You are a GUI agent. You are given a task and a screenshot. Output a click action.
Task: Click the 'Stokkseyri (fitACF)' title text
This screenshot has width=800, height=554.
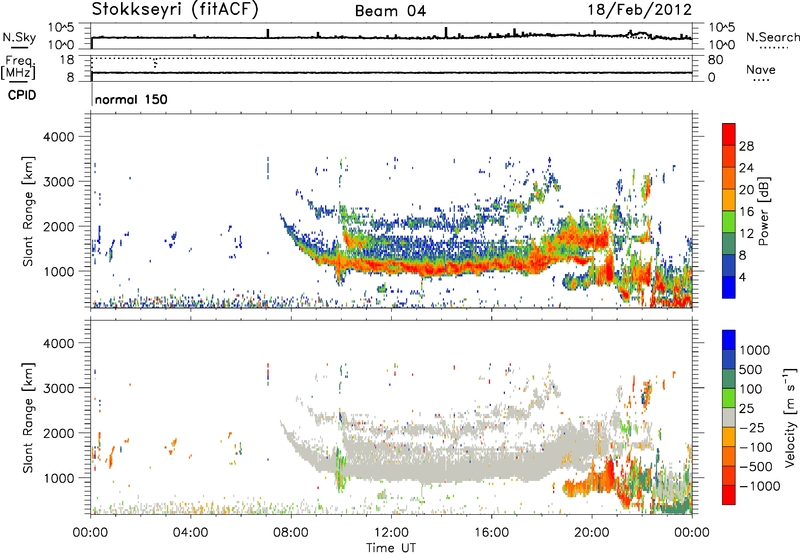[175, 10]
